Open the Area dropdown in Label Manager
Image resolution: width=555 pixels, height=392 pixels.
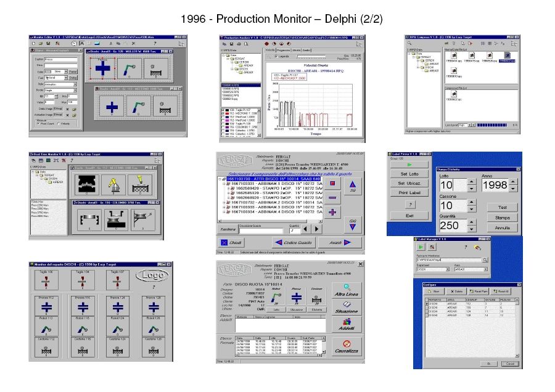(486, 269)
